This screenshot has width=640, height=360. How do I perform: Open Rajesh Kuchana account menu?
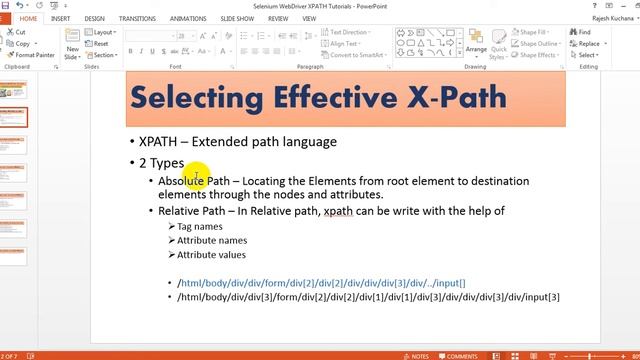616,19
